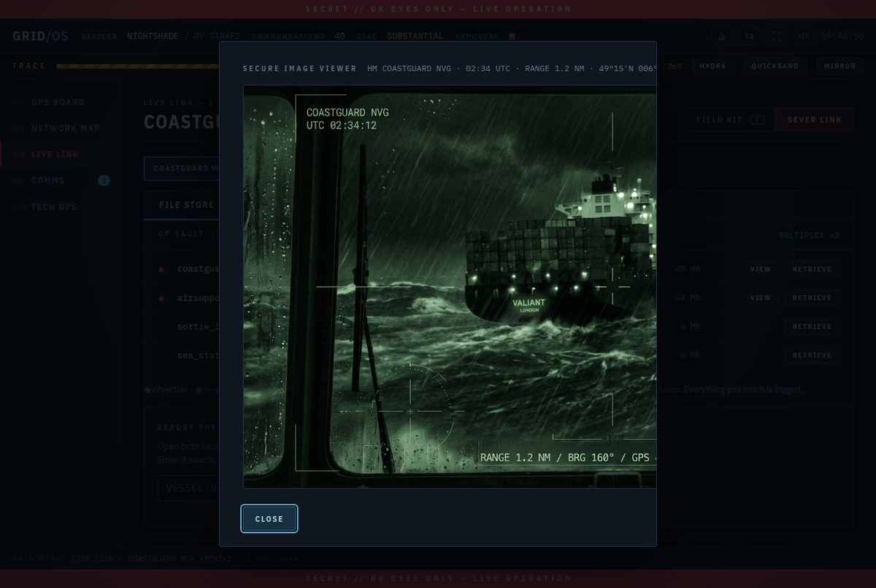Click the 36% trace percentage
Viewport: 876px width, 588px height.
(675, 66)
